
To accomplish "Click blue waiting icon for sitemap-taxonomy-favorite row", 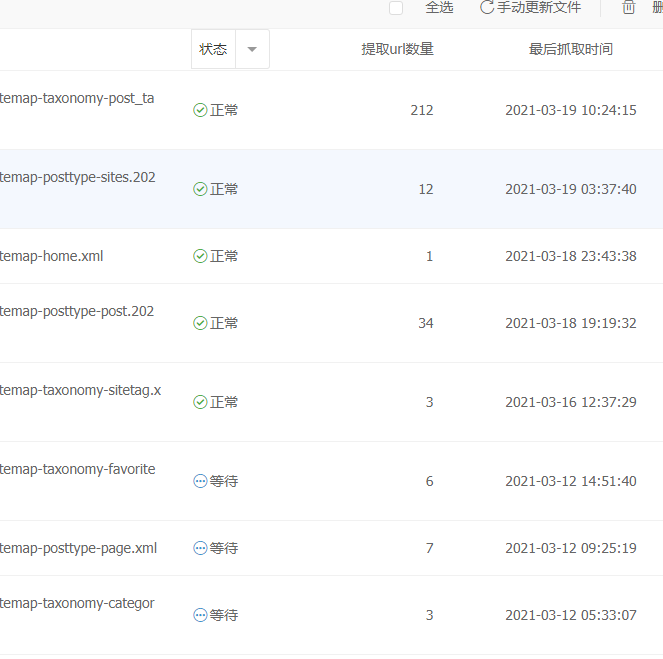I will click(200, 481).
